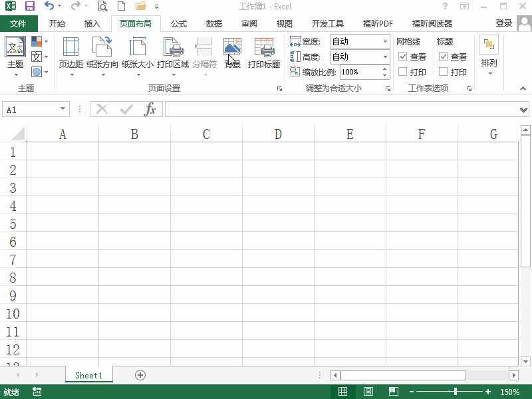Click the macro recording icon in status bar
This screenshot has width=532, height=399.
(37, 392)
